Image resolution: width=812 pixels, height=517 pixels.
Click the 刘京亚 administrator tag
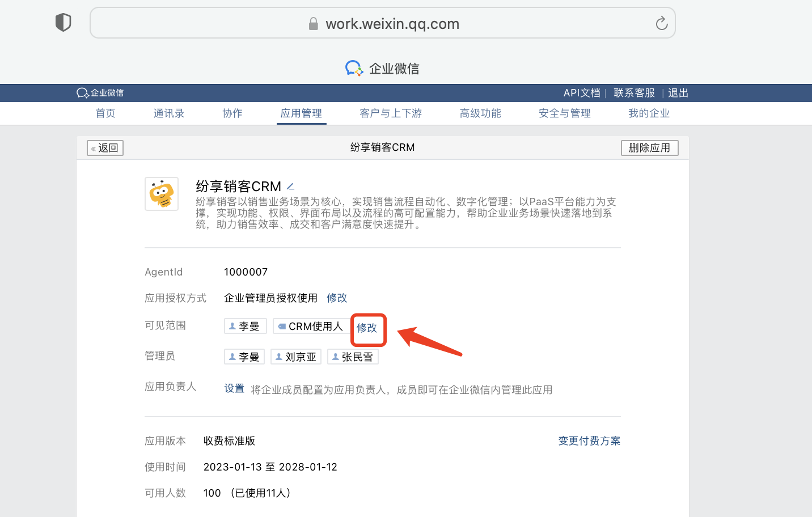(x=296, y=357)
